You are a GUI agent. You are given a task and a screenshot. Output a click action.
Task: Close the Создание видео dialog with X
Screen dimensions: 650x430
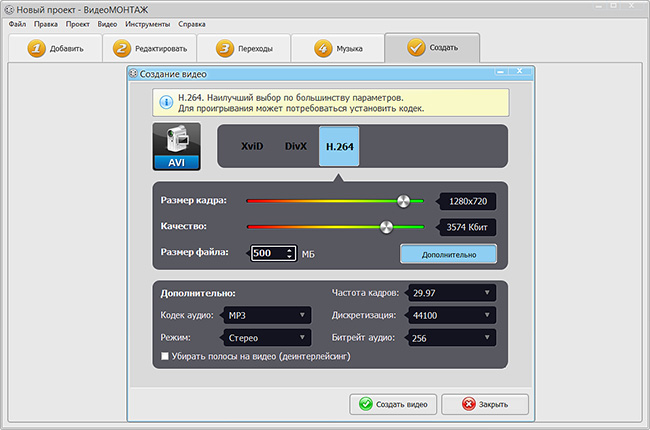coord(519,71)
